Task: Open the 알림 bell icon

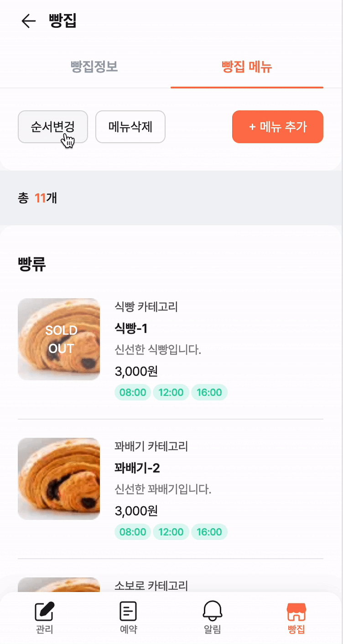Action: click(x=213, y=612)
